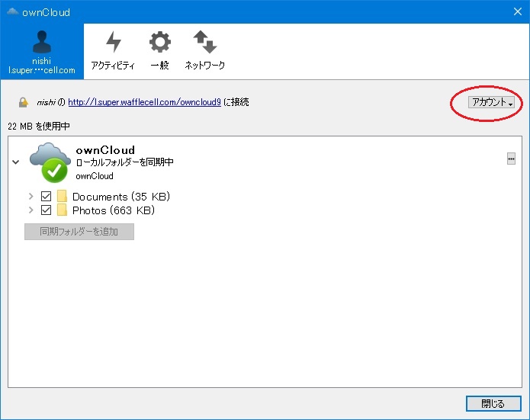Viewport: 530px width, 420px height.
Task: Collapse the ownCloud sync folder entry
Action: pyautogui.click(x=15, y=162)
